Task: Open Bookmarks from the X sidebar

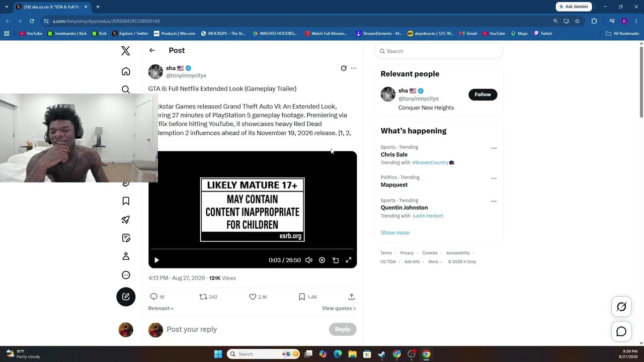Action: point(126,201)
